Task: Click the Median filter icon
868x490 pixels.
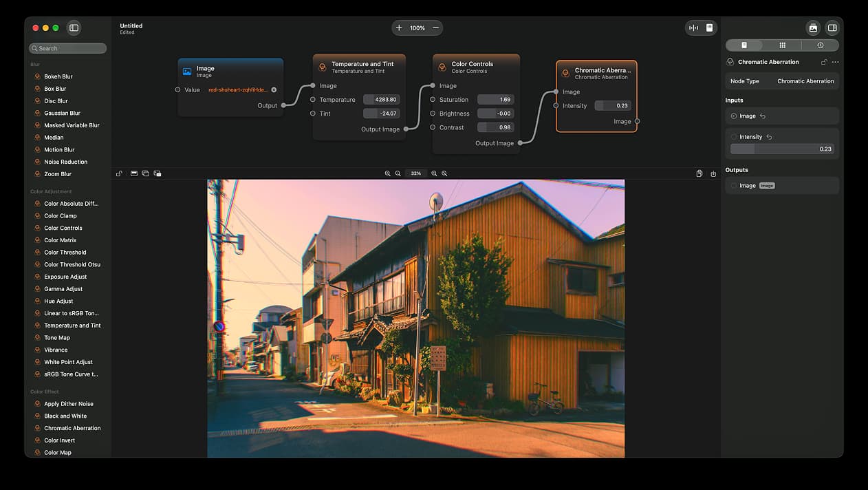Action: [38, 138]
